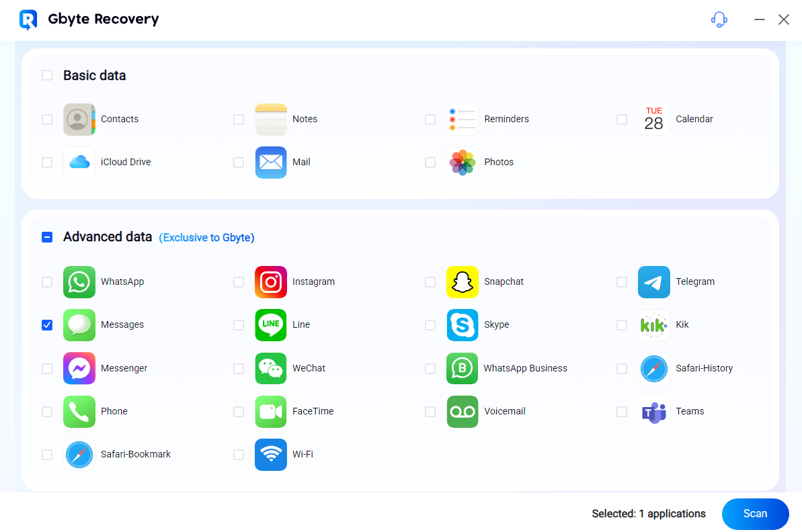Tick the iCloud Drive checkbox
The image size is (802, 532).
tap(47, 163)
